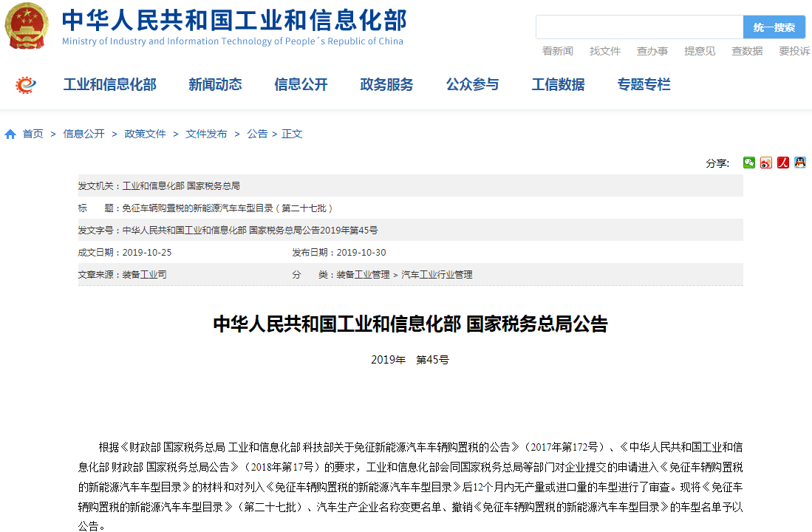Click the national emblem logo
The height and width of the screenshot is (532, 812).
27,25
